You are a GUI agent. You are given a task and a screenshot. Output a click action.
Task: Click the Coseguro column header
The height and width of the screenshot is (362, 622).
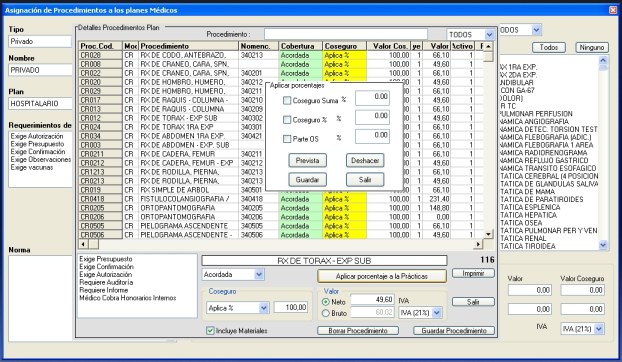[x=345, y=46]
